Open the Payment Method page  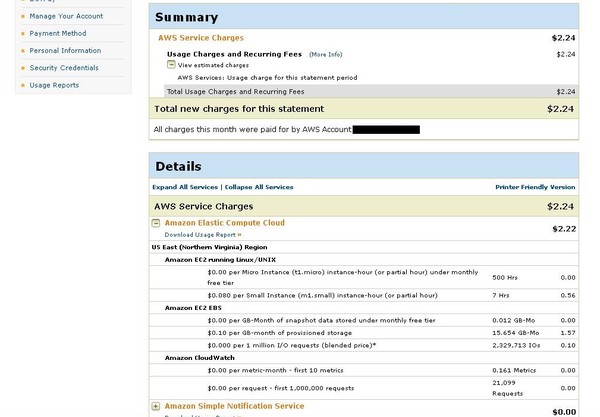coord(58,34)
